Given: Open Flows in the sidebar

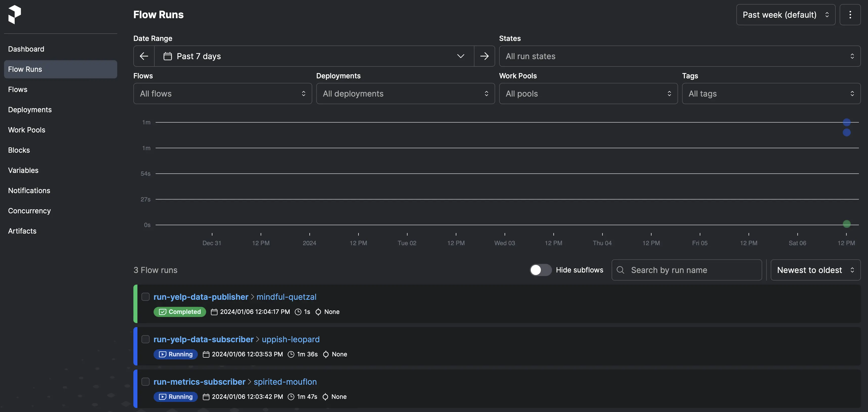Looking at the screenshot, I should (x=61, y=89).
